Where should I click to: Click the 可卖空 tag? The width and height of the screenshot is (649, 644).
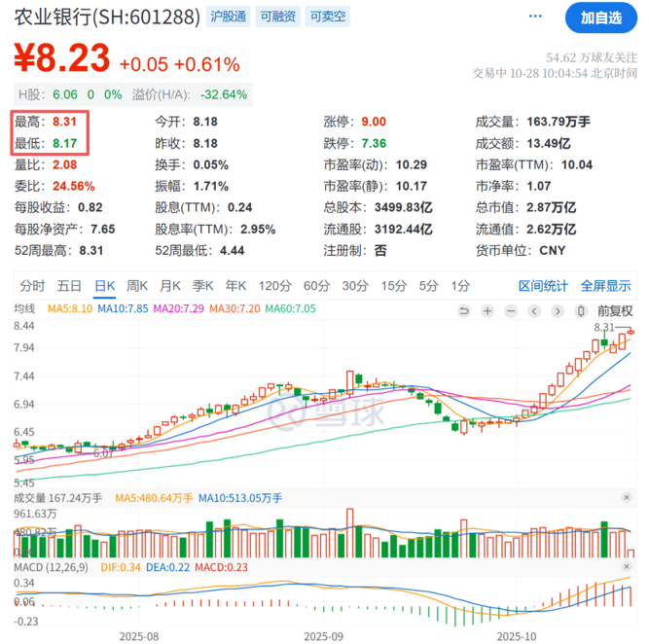327,17
